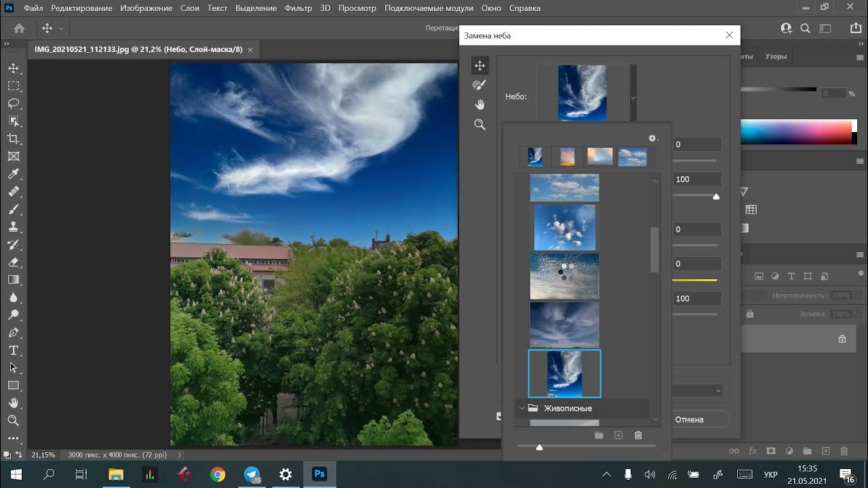
Task: Collapse the Живописные folder group
Action: (521, 408)
